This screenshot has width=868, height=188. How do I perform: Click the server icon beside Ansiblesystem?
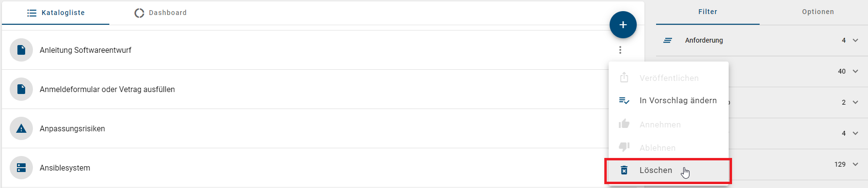(21, 168)
